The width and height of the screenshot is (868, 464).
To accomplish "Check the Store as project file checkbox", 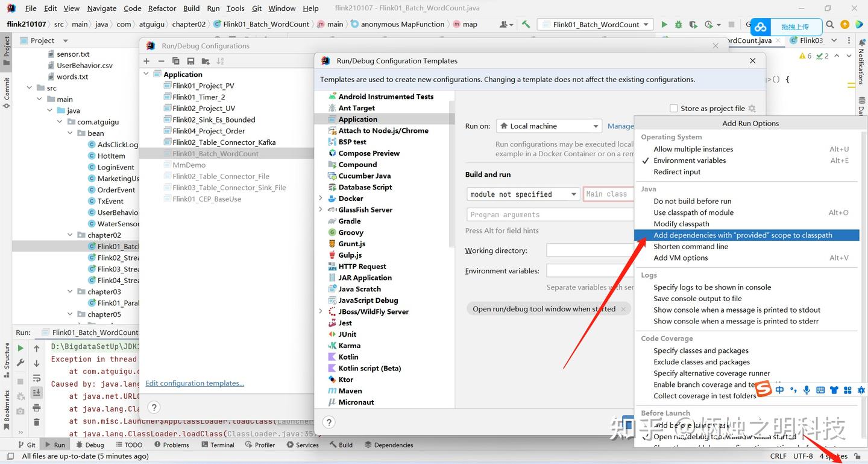I will coord(673,108).
